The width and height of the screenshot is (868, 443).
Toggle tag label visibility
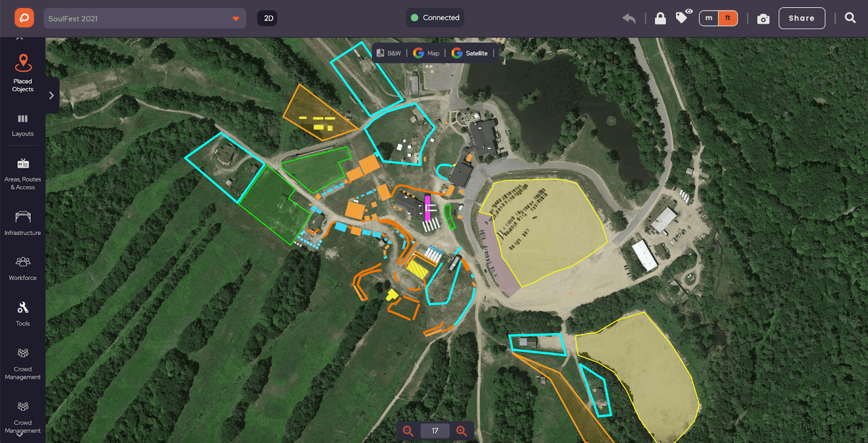[x=682, y=17]
